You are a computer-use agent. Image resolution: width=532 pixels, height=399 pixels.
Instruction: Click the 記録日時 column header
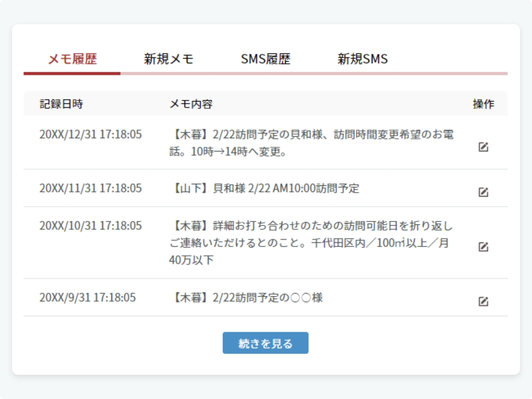click(61, 104)
